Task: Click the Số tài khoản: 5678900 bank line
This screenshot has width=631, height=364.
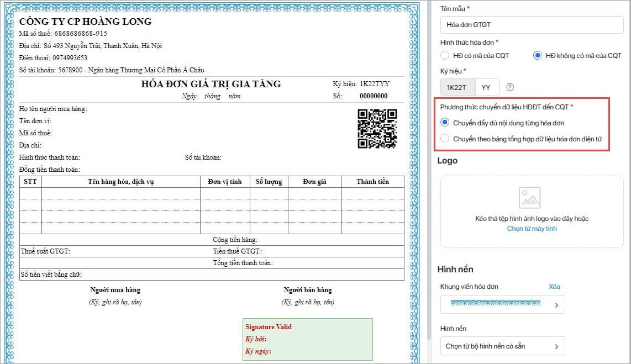Action: pos(112,70)
